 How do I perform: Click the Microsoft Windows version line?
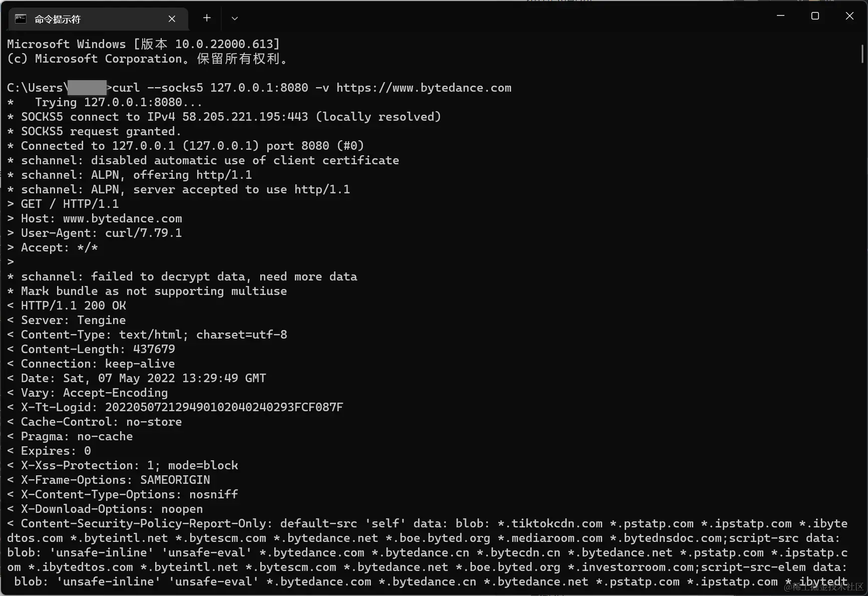pos(143,44)
